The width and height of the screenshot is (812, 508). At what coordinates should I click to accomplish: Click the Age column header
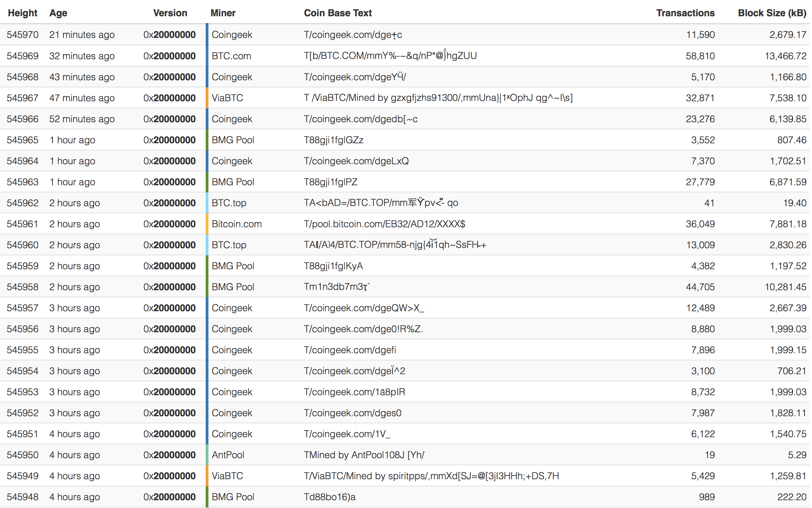58,13
